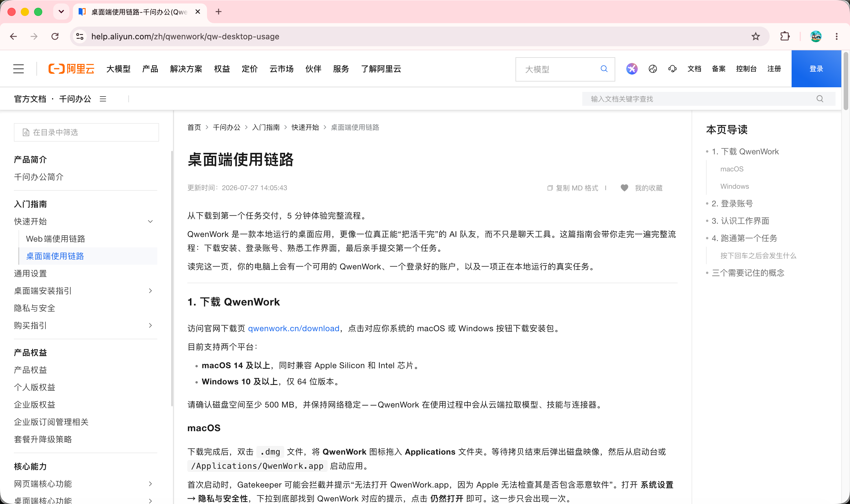Click the globe language icon in header
The width and height of the screenshot is (850, 504).
pyautogui.click(x=653, y=69)
